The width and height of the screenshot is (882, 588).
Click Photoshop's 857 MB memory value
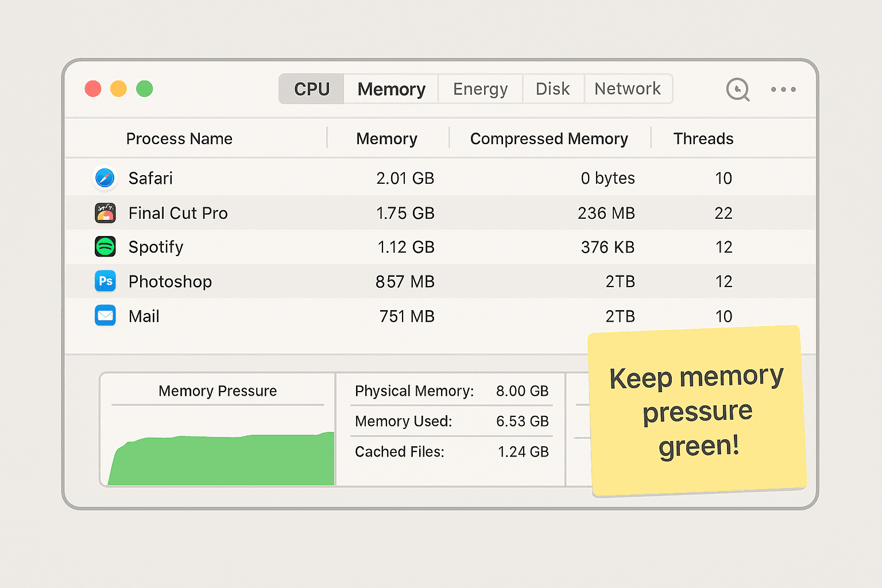click(405, 282)
